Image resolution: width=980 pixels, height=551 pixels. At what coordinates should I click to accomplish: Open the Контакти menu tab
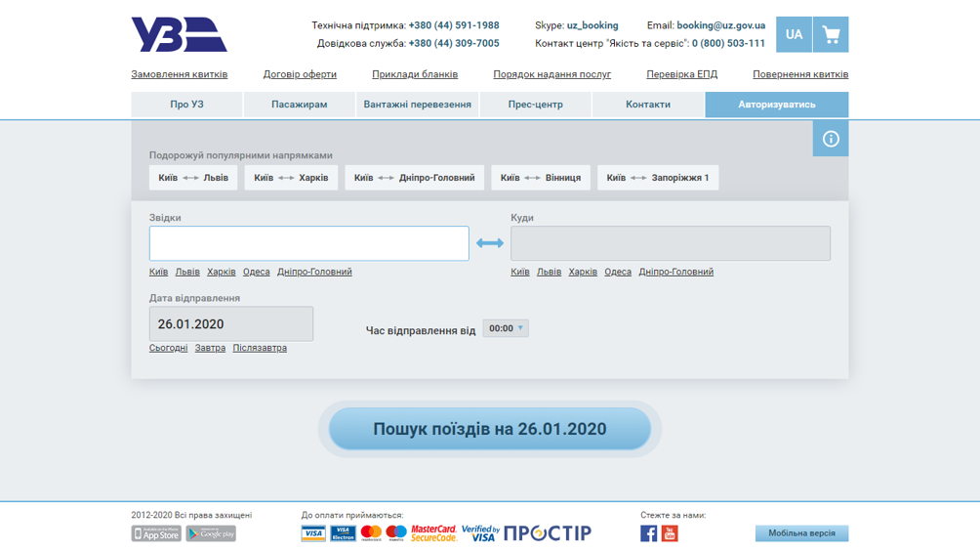pyautogui.click(x=648, y=105)
